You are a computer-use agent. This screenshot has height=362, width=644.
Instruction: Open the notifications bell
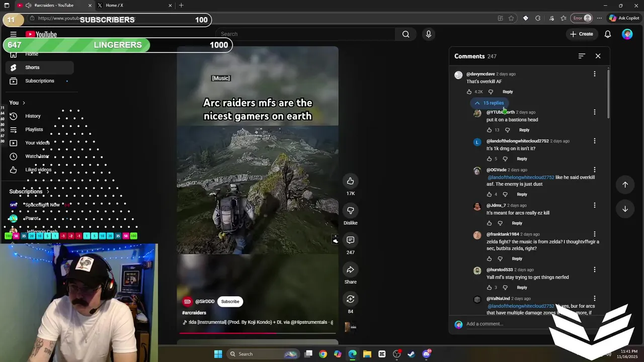coord(607,34)
